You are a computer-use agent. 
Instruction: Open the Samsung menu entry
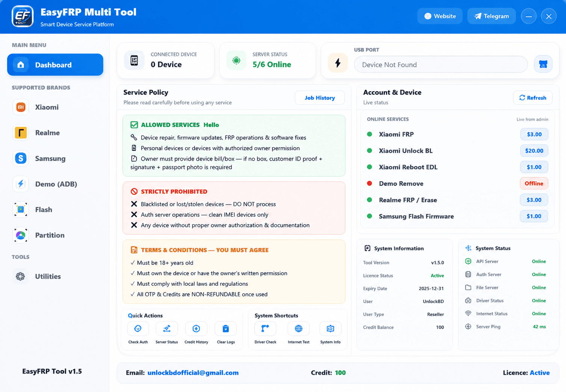(50, 158)
